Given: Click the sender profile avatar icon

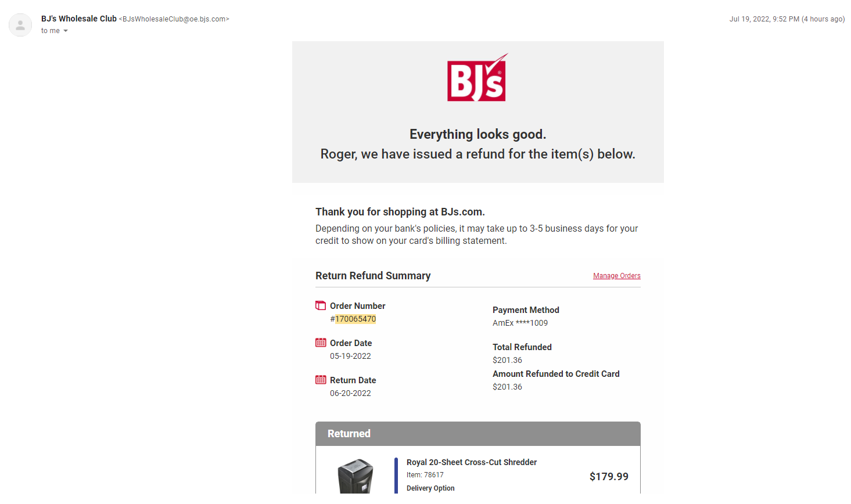Looking at the screenshot, I should tap(20, 25).
